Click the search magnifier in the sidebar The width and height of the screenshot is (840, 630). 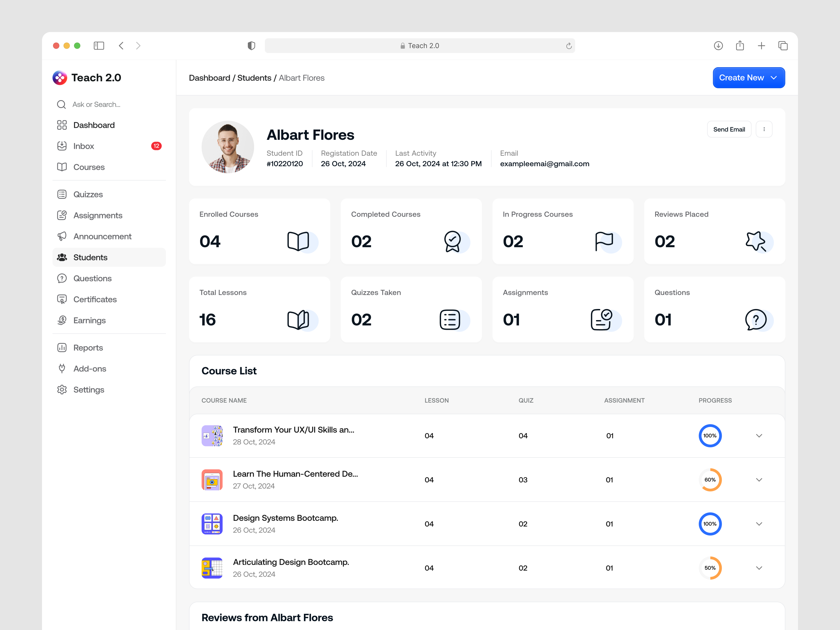point(61,104)
